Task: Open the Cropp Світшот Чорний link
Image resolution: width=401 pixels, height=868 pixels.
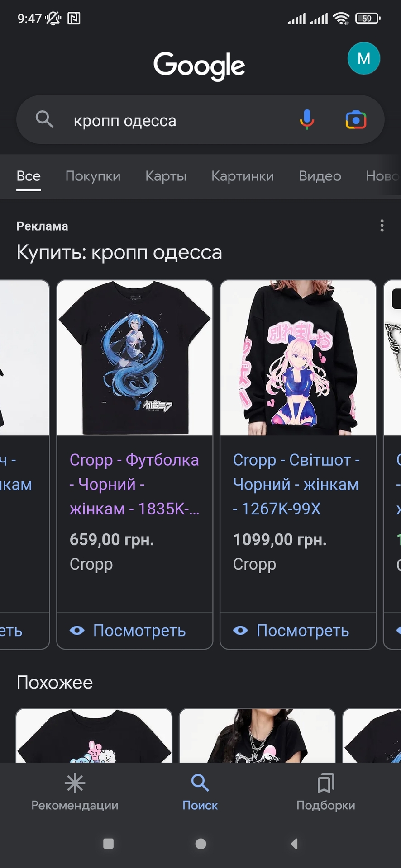Action: pos(296,484)
